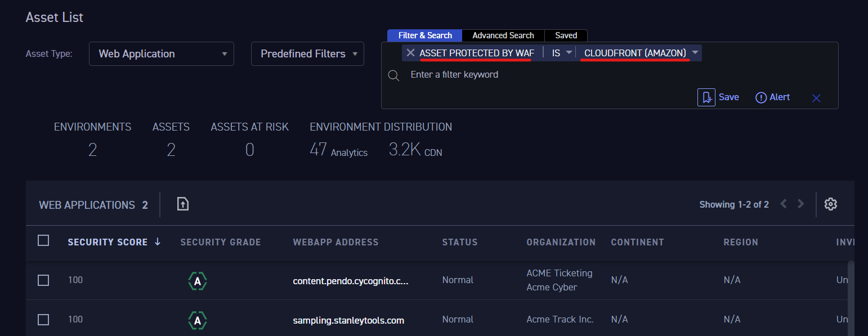The height and width of the screenshot is (336, 868).
Task: Go to next results page
Action: (801, 204)
